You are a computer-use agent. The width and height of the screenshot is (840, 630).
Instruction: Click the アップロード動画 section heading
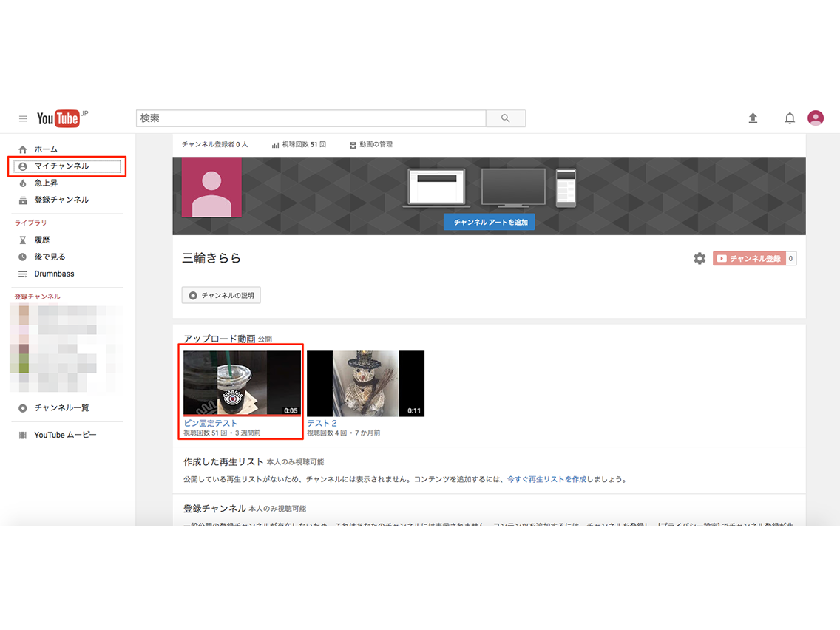pyautogui.click(x=220, y=339)
